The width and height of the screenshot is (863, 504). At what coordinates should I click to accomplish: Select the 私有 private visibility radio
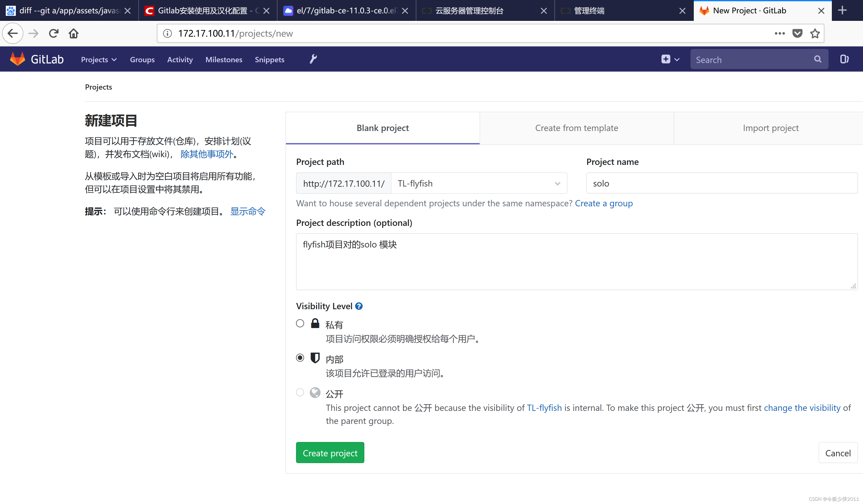(x=300, y=324)
